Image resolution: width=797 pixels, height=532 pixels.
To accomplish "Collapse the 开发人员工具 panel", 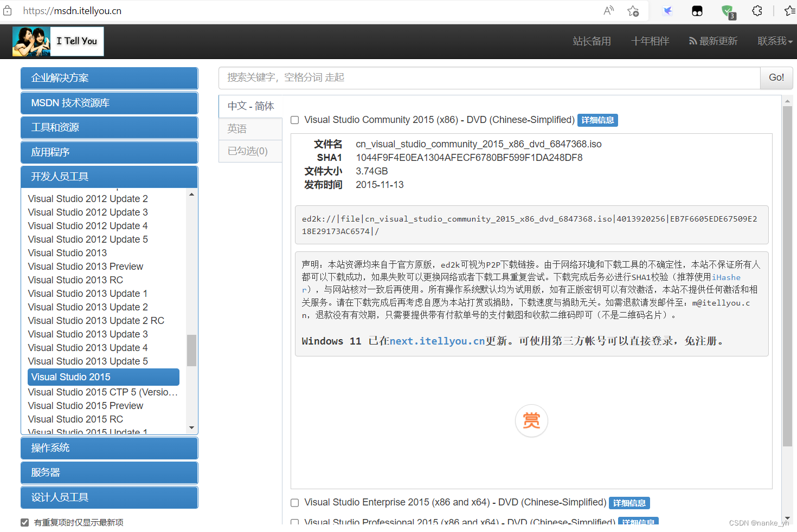I will coord(110,177).
